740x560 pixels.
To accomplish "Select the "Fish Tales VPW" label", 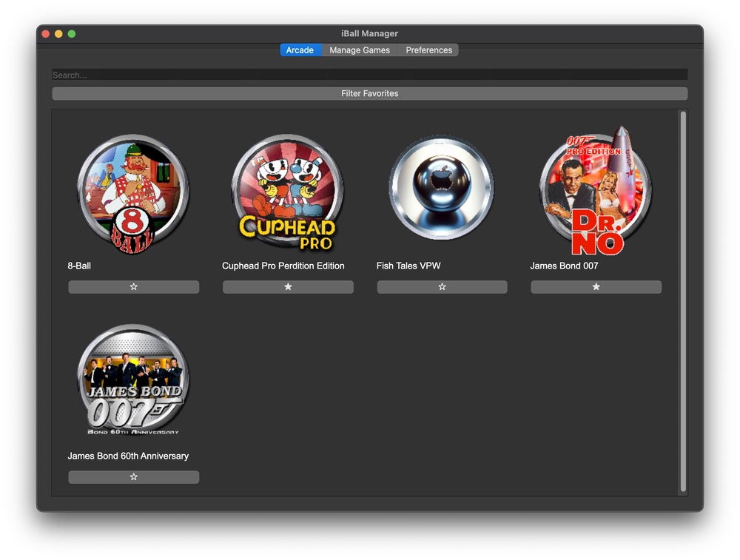I will click(x=408, y=266).
